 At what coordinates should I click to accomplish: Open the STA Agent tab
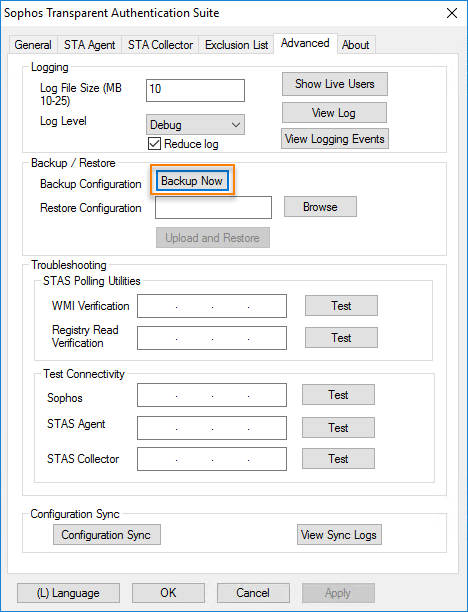coord(89,45)
